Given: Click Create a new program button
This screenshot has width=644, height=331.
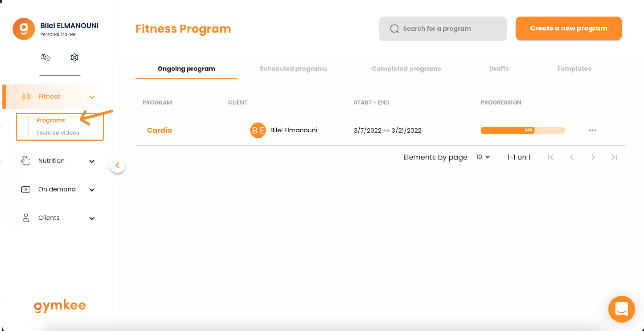Looking at the screenshot, I should tap(569, 28).
